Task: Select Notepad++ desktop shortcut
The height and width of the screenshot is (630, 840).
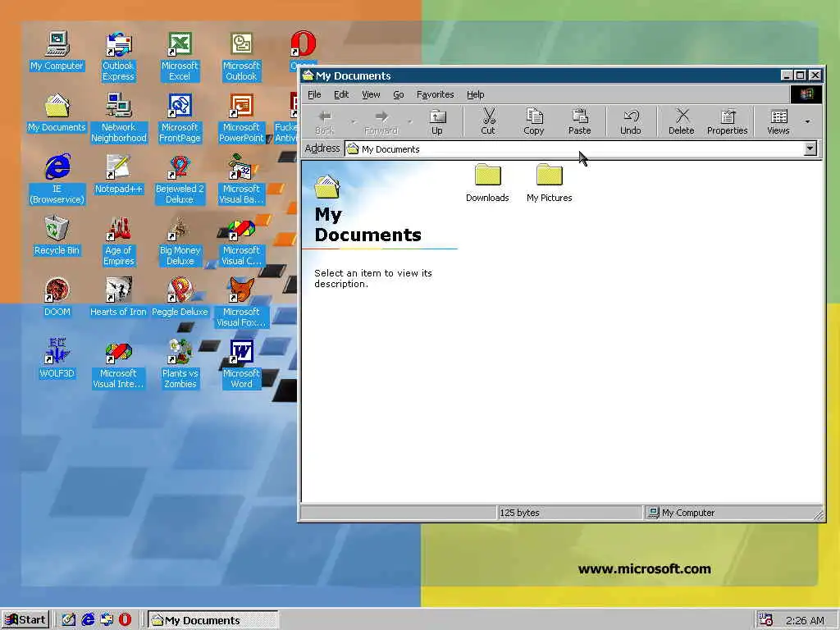Action: pos(118,175)
